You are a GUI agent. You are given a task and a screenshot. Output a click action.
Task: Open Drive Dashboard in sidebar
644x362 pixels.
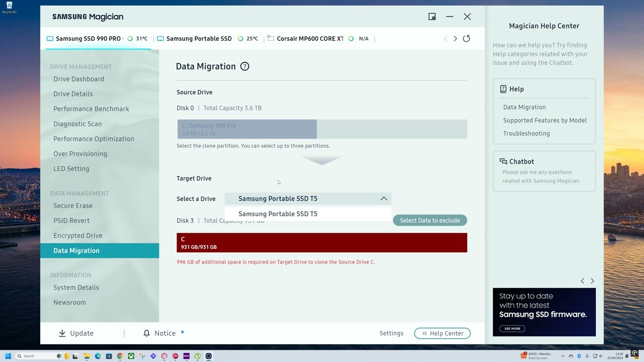click(x=78, y=79)
